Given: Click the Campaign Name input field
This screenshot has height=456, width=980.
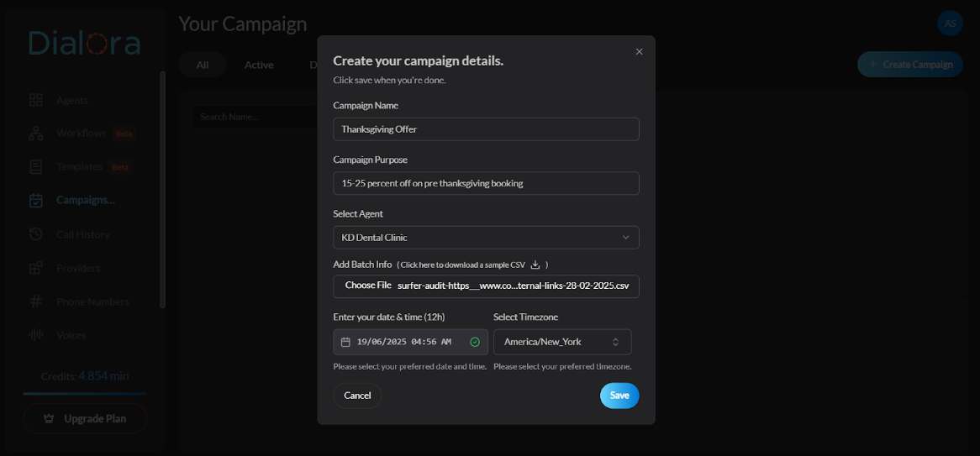Looking at the screenshot, I should [x=486, y=129].
